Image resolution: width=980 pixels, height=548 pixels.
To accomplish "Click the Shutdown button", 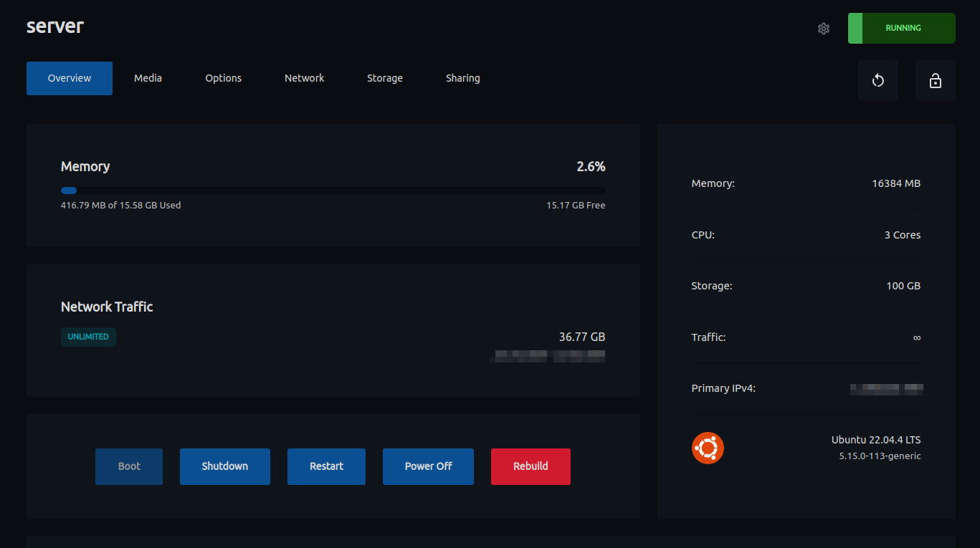I will (225, 466).
